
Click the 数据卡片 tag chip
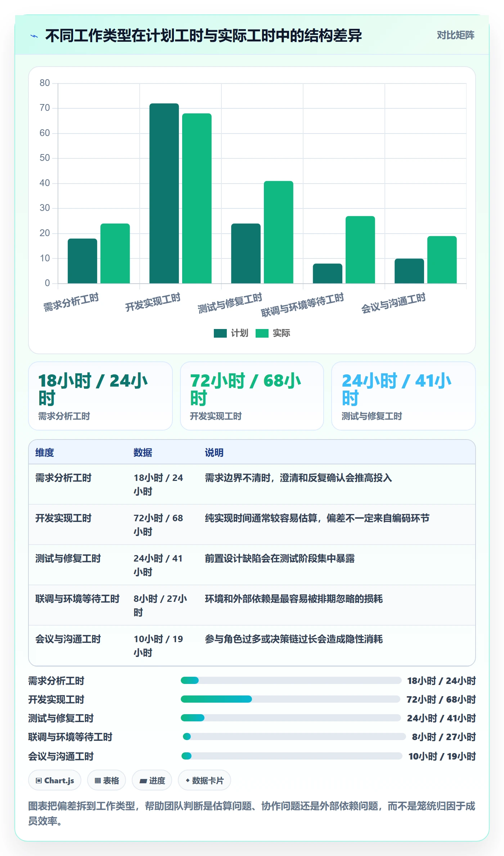[204, 780]
